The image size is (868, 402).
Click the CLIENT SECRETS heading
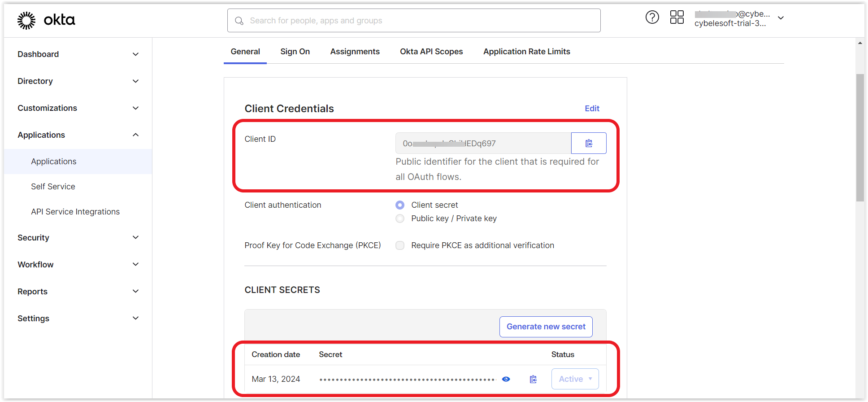click(x=282, y=290)
